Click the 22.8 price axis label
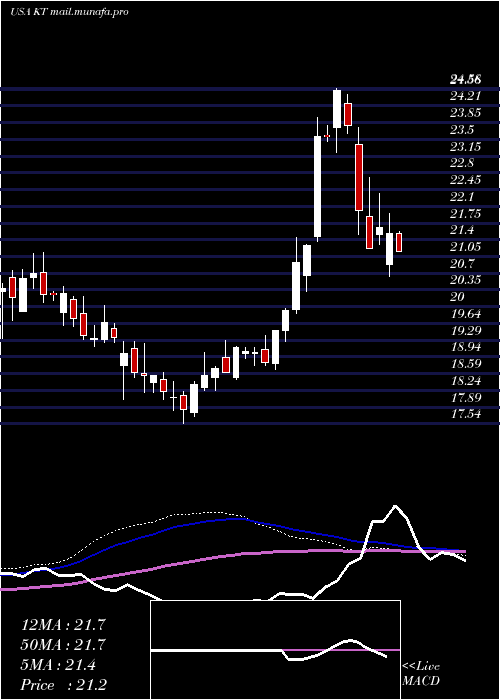The image size is (500, 700). (x=462, y=163)
